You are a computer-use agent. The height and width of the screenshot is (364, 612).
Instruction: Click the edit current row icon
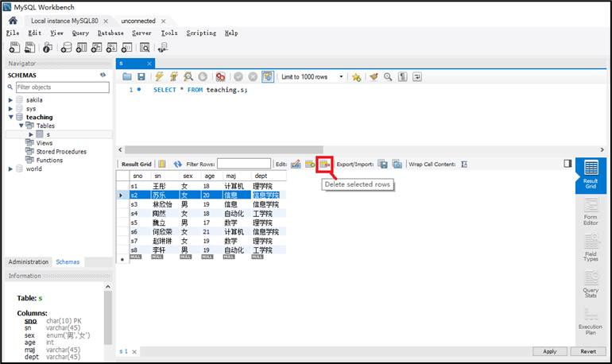pyautogui.click(x=296, y=165)
